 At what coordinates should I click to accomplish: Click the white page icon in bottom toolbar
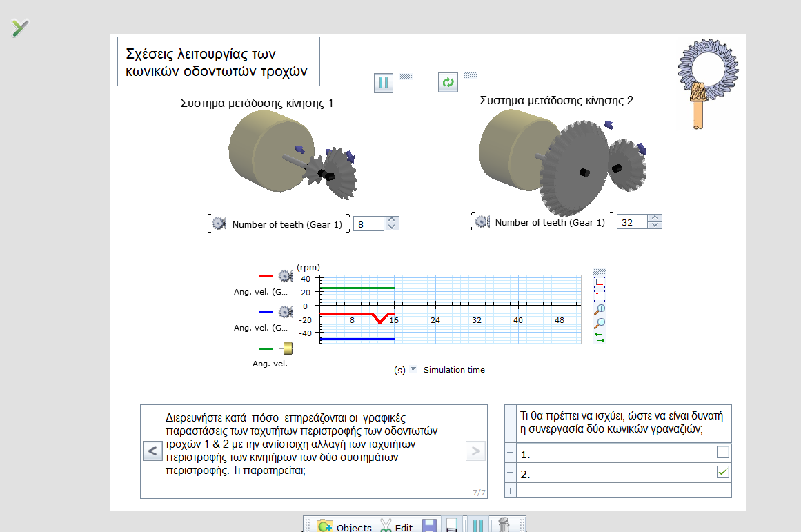(x=452, y=526)
